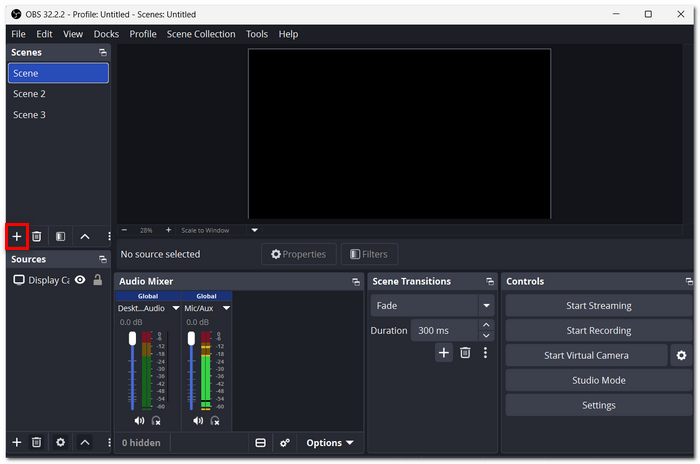Pop out the Audio Mixer dock
Viewport: 700px width, 464px height.
click(356, 282)
